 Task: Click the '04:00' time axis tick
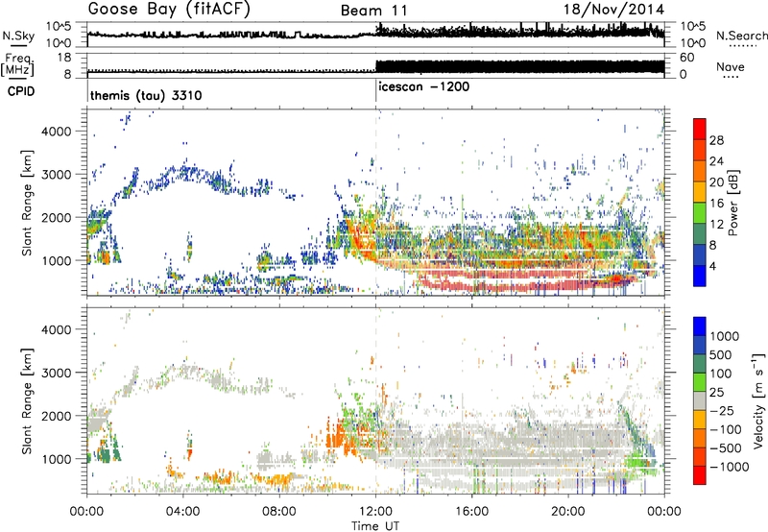(183, 512)
